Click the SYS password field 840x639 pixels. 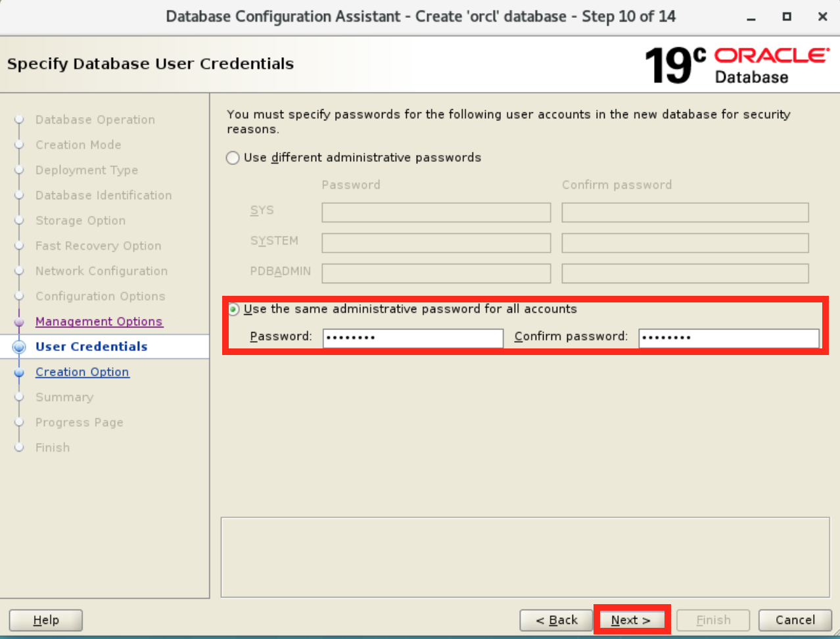pos(436,212)
